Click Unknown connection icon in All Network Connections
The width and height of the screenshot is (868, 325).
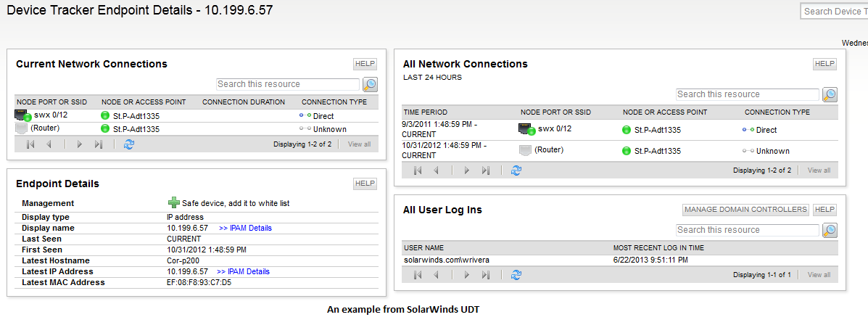(748, 151)
